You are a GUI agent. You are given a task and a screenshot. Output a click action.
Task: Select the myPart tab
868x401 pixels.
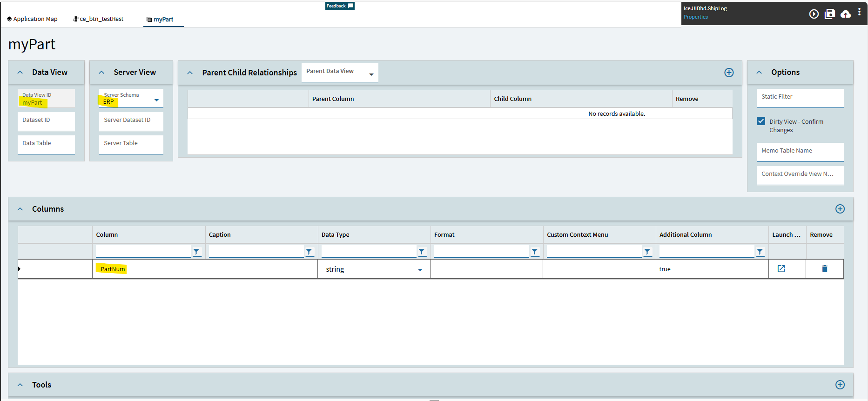(160, 20)
